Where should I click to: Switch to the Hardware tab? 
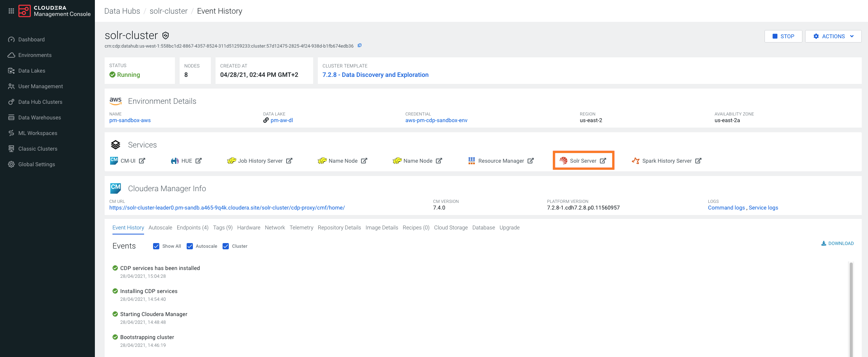tap(248, 228)
